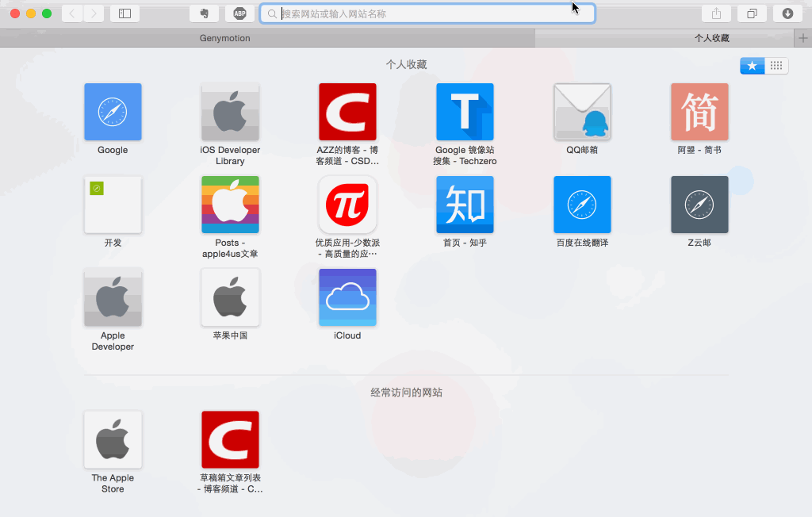The width and height of the screenshot is (812, 517).
Task: Show all tabs overview
Action: [x=752, y=13]
